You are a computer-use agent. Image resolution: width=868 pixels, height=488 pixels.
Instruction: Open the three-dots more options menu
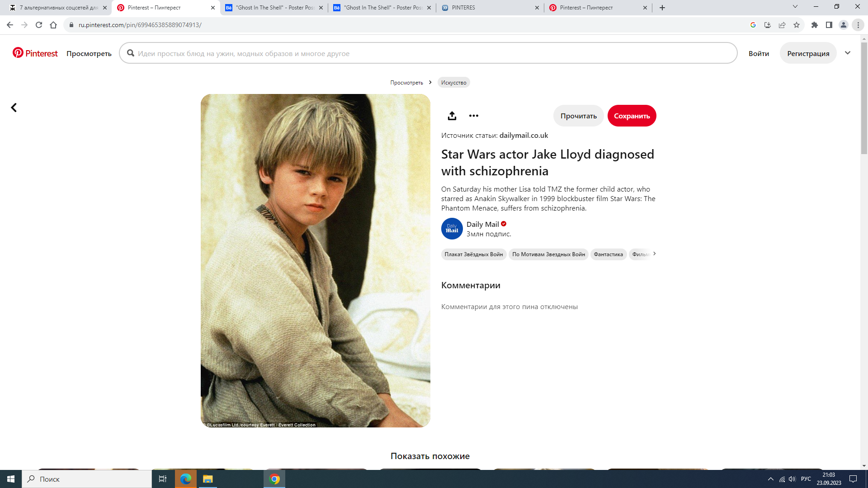[473, 116]
